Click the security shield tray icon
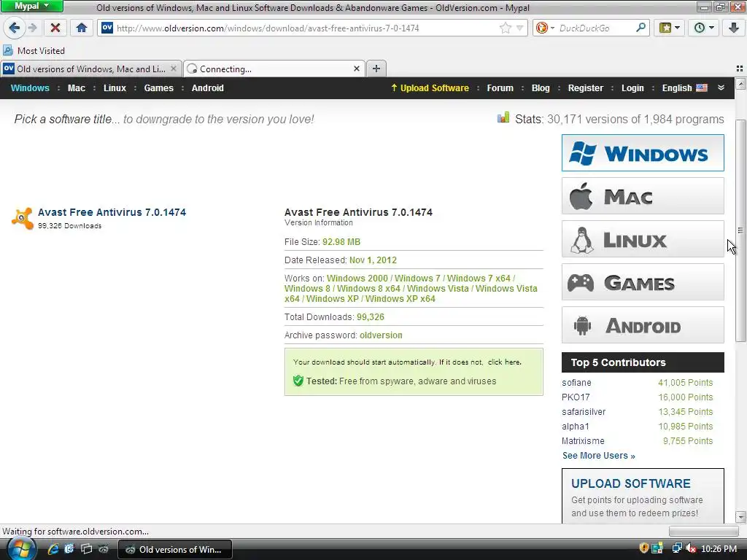Viewport: 747px width, 560px height. [643, 548]
